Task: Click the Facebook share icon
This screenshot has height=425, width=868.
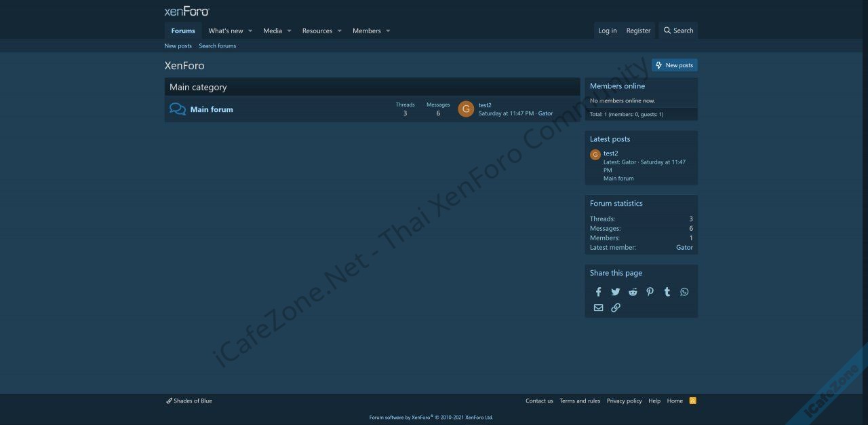Action: click(x=598, y=292)
